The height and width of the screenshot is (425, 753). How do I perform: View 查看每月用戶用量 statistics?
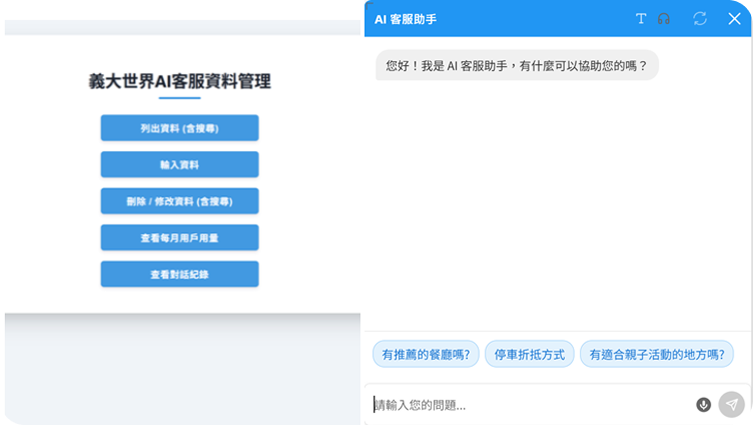(x=179, y=238)
